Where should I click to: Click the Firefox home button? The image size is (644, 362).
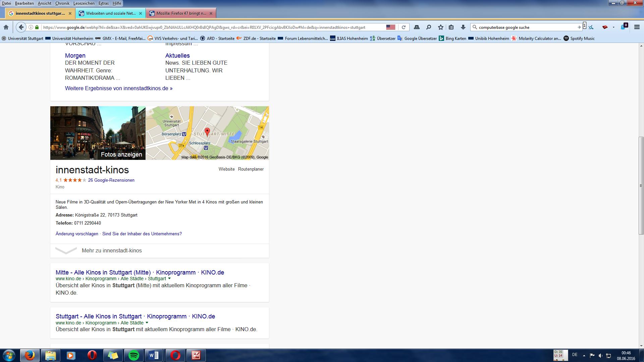[6, 27]
